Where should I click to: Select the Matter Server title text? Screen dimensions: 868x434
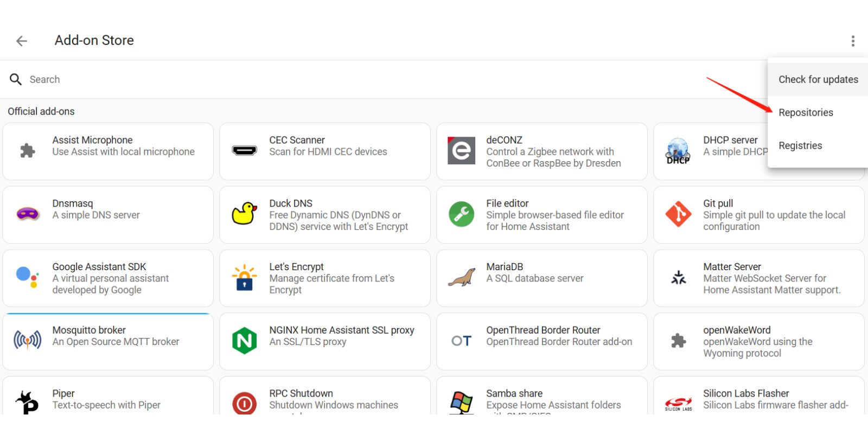click(732, 267)
